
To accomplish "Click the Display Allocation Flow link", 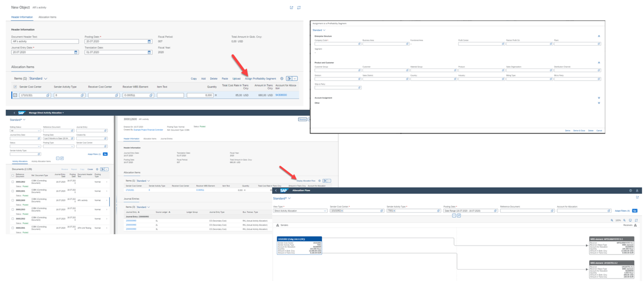I will [x=306, y=181].
